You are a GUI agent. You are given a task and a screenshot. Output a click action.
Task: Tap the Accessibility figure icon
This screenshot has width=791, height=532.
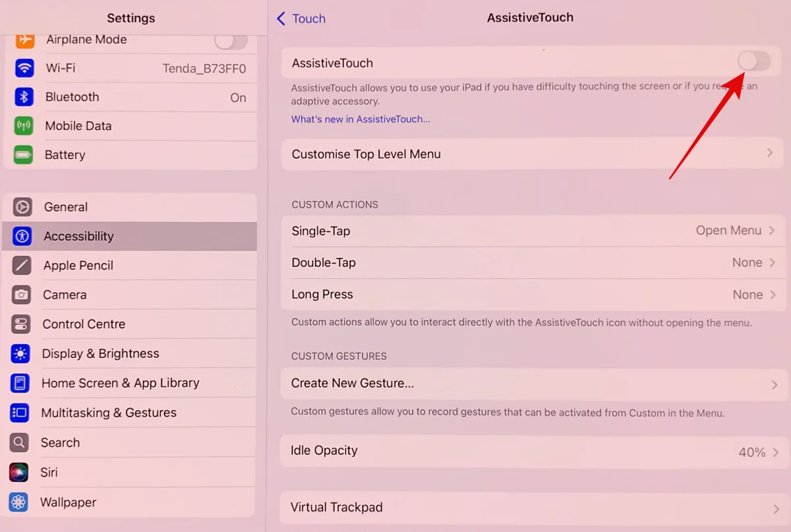(22, 236)
